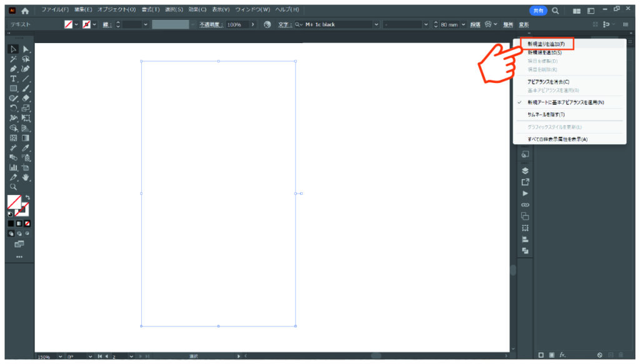Select the Line Segment tool

pos(26,79)
